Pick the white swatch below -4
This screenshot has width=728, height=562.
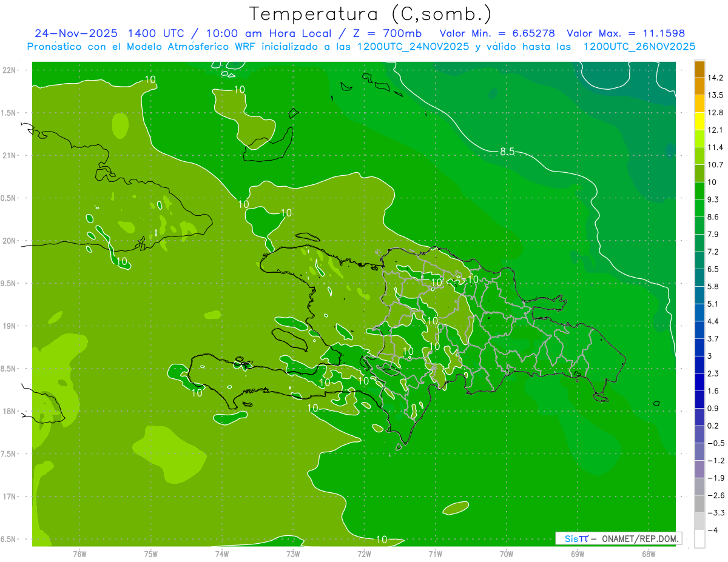pos(699,538)
